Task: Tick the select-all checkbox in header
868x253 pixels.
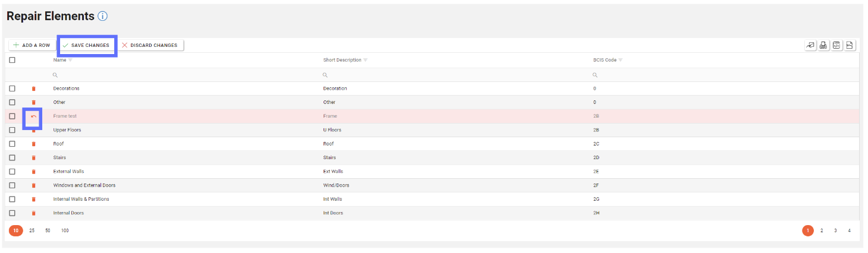Action: point(12,60)
